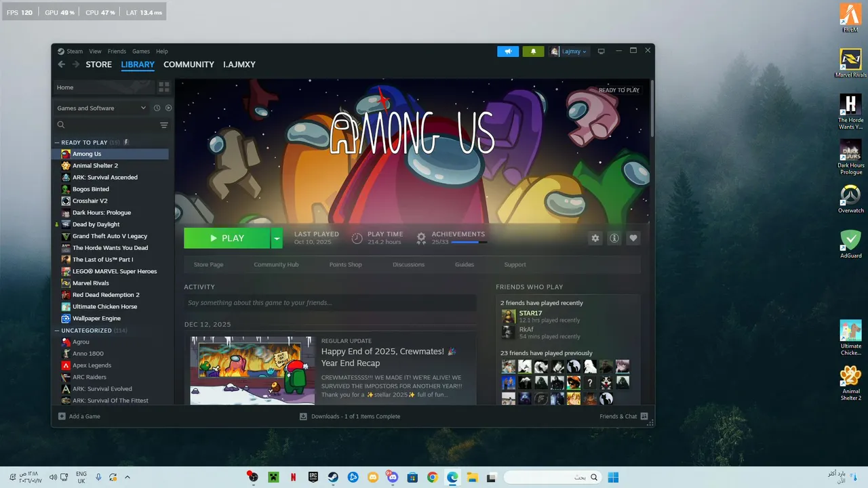Open the Games menu
This screenshot has width=868, height=488.
coord(141,52)
